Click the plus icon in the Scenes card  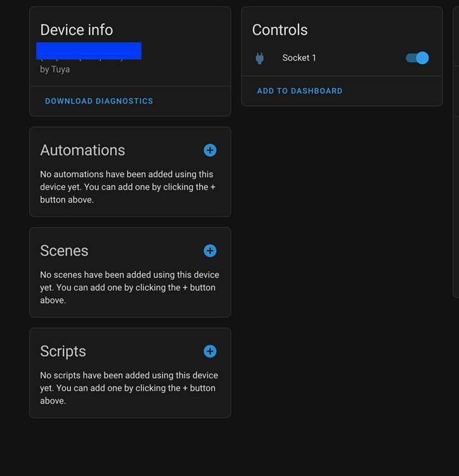[210, 251]
